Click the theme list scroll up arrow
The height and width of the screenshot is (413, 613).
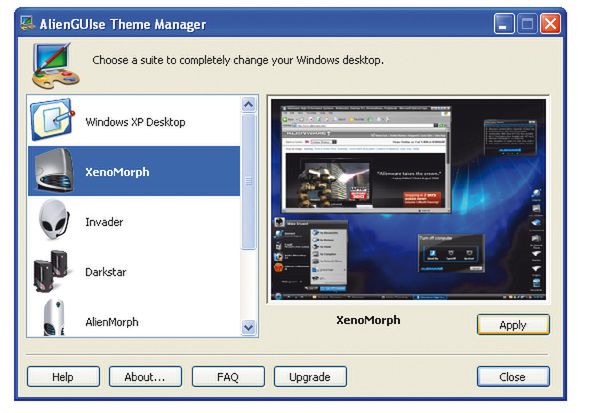point(249,104)
